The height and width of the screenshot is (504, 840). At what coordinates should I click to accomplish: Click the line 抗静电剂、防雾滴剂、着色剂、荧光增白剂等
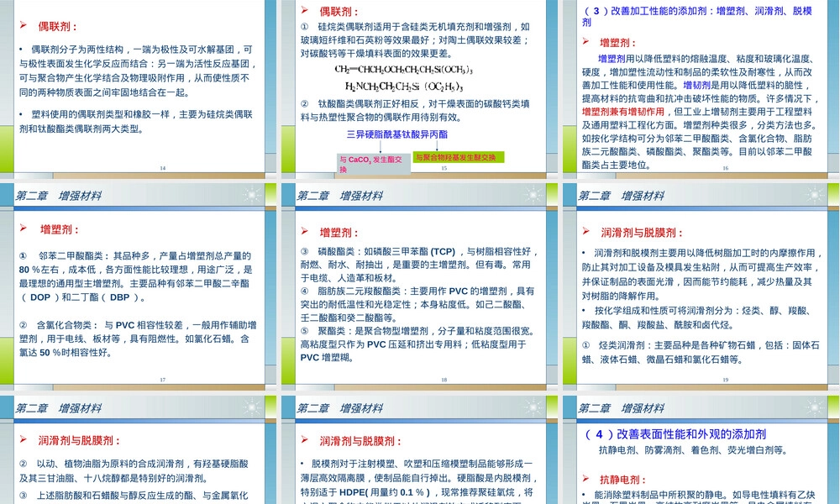[x=693, y=450]
